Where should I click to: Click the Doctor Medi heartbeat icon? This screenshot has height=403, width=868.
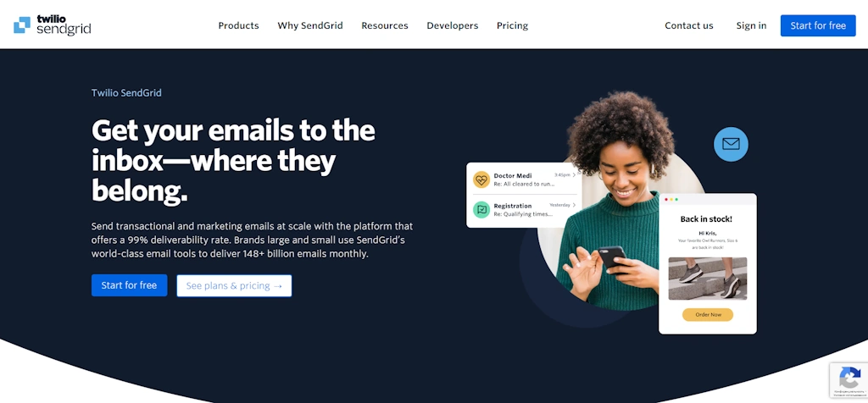click(x=481, y=179)
